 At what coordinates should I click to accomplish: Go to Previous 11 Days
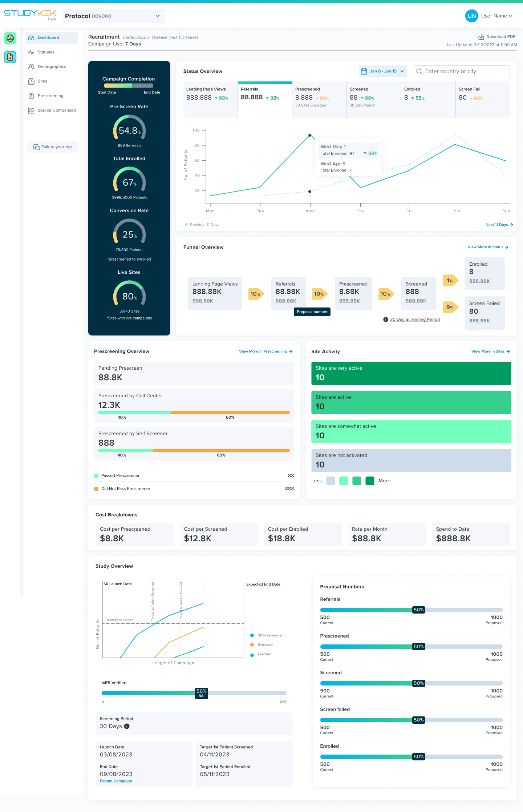point(202,225)
